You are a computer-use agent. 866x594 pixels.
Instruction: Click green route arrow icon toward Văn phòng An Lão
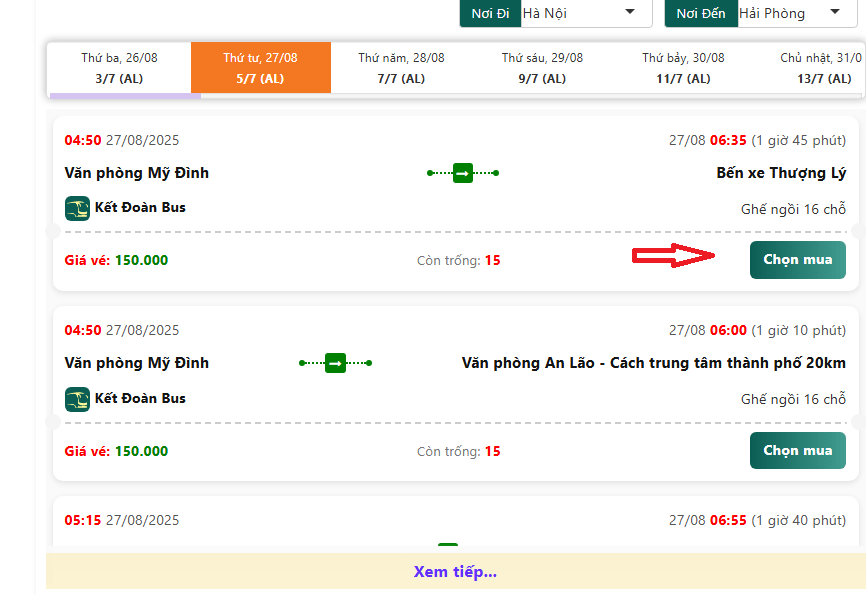[x=335, y=363]
